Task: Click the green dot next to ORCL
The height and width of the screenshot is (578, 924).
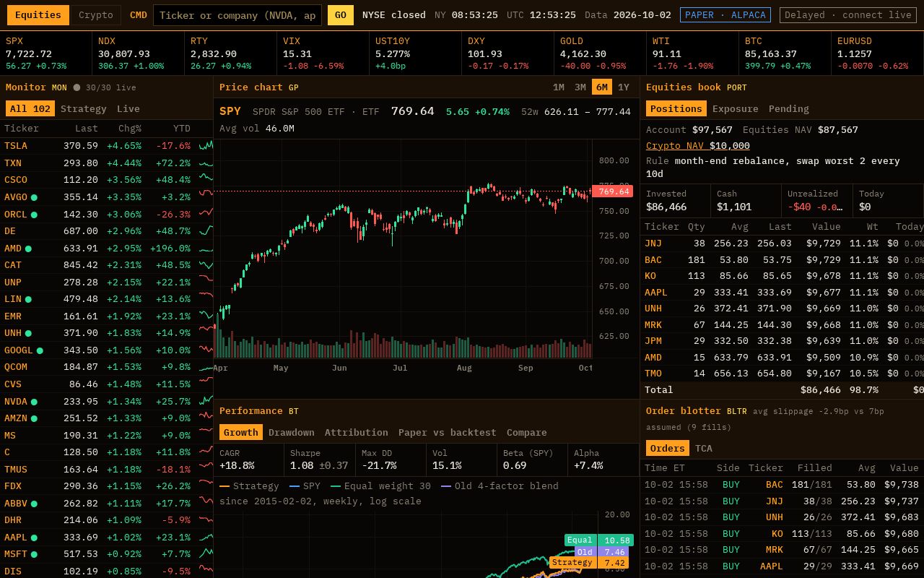Action: [34, 215]
